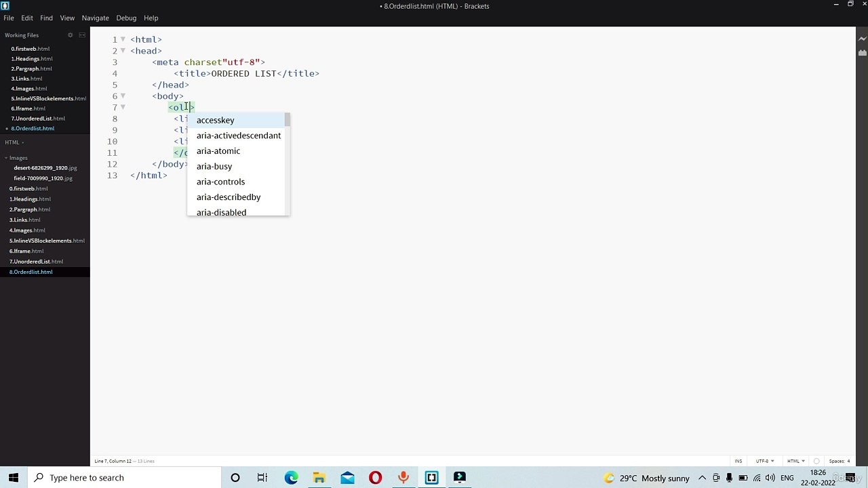Click the orange microphone taskbar icon
Image resolution: width=868 pixels, height=488 pixels.
[x=403, y=478]
